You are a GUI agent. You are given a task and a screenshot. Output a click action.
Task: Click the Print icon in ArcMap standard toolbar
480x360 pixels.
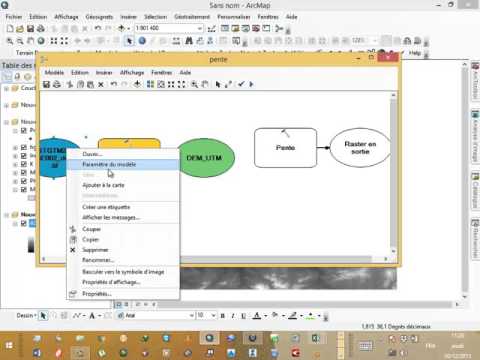(41, 29)
